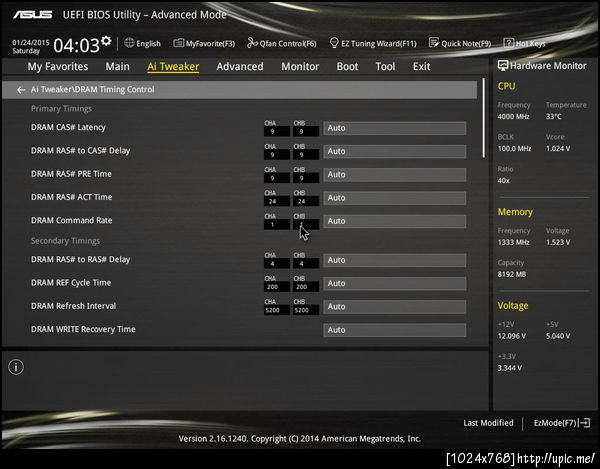Select DRAM RAS# PRE Time label
The image size is (600, 469).
coord(71,174)
